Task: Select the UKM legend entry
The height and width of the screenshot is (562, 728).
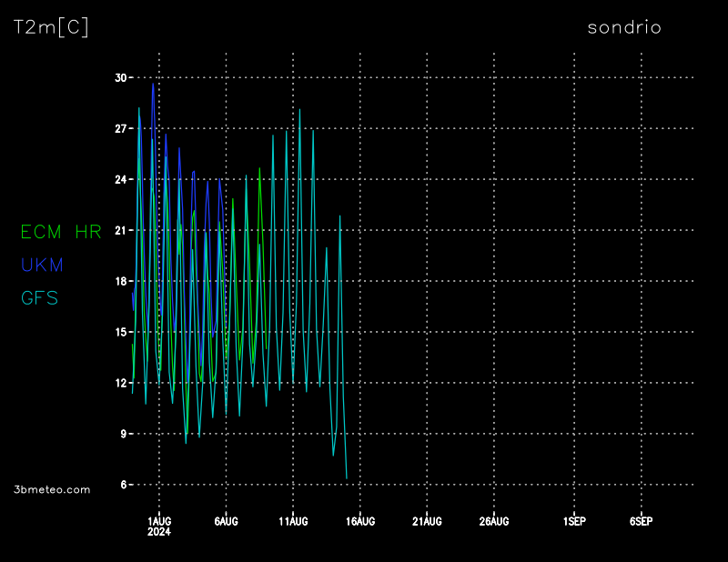Action: coord(42,265)
